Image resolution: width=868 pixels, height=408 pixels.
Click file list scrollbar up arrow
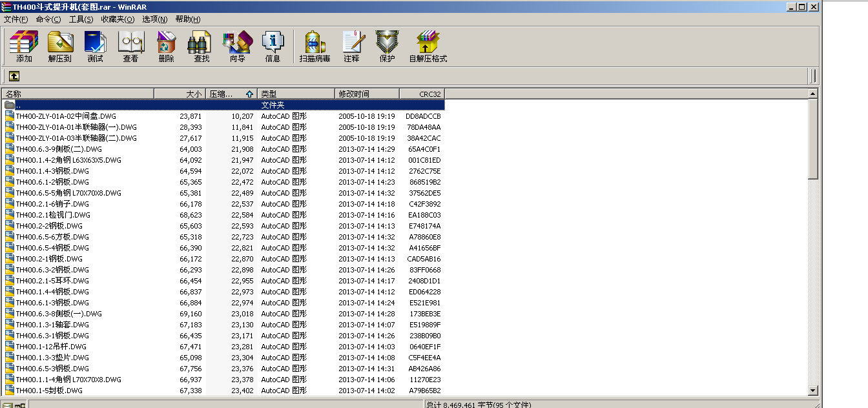tap(814, 94)
